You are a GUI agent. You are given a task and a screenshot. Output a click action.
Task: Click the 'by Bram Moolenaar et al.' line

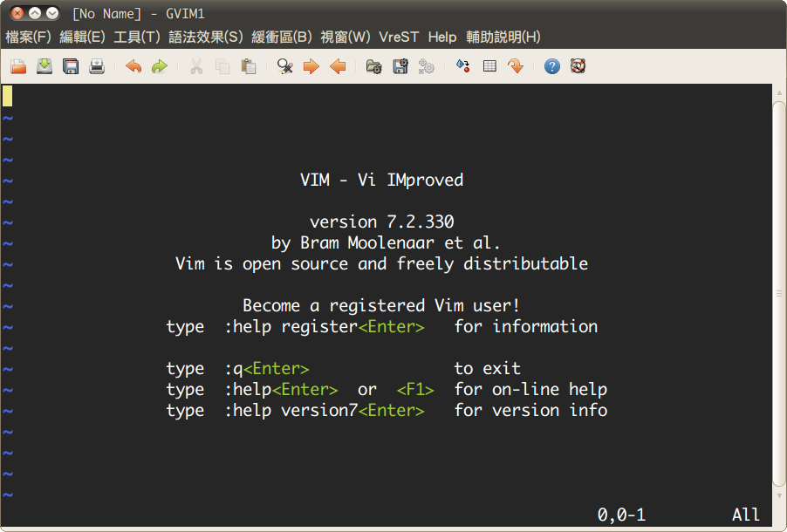pyautogui.click(x=386, y=243)
